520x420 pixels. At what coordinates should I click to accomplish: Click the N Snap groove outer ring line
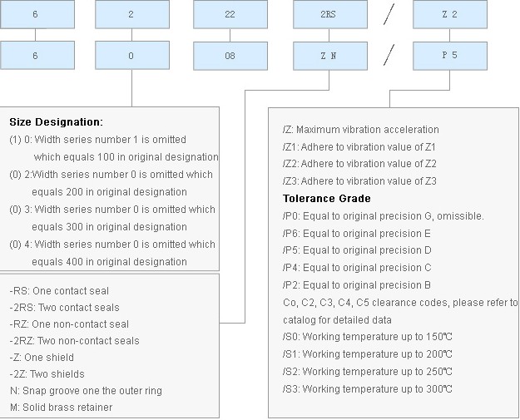click(x=86, y=391)
